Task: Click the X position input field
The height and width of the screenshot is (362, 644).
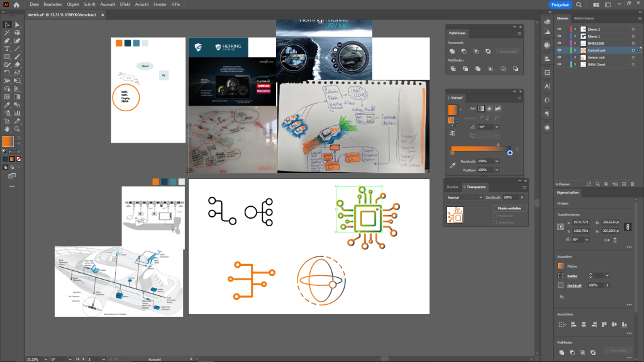Action: point(580,222)
